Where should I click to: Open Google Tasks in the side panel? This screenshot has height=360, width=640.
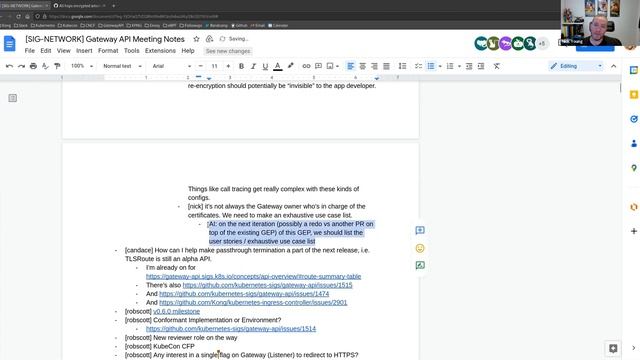[633, 119]
